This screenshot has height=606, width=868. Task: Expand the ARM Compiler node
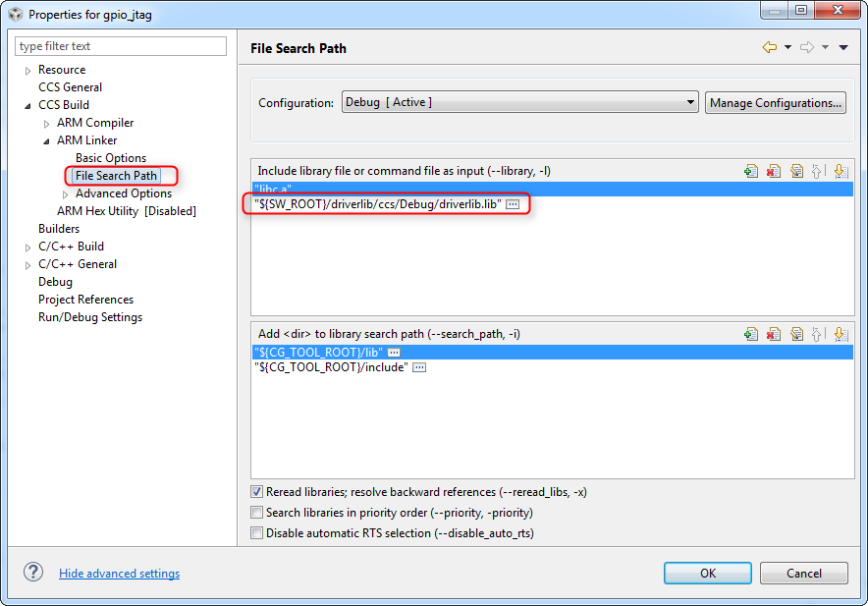(46, 124)
